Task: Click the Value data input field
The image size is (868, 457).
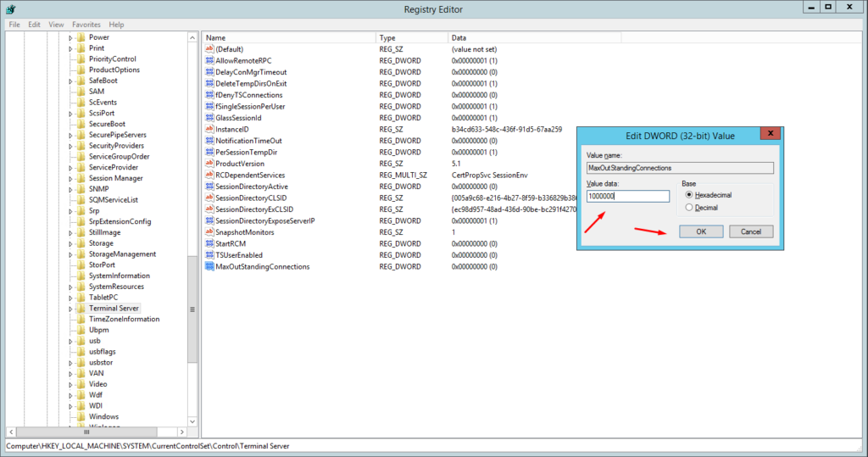Action: point(627,196)
